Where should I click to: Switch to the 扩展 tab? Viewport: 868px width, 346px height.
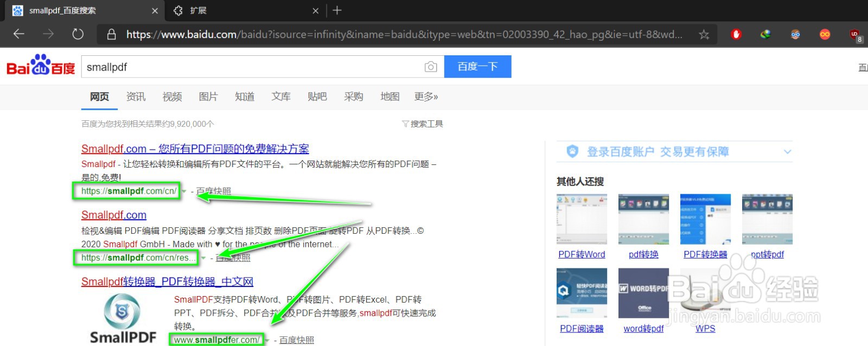245,11
